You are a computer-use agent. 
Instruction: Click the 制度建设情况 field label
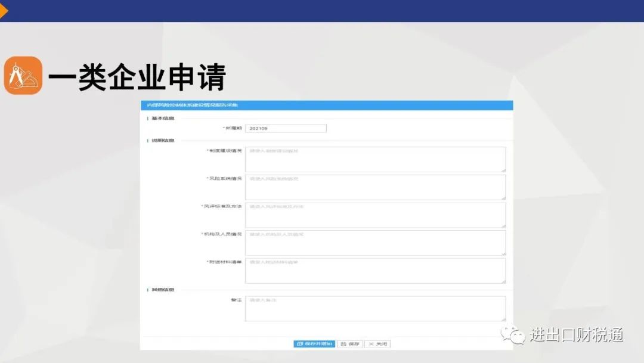pos(224,151)
